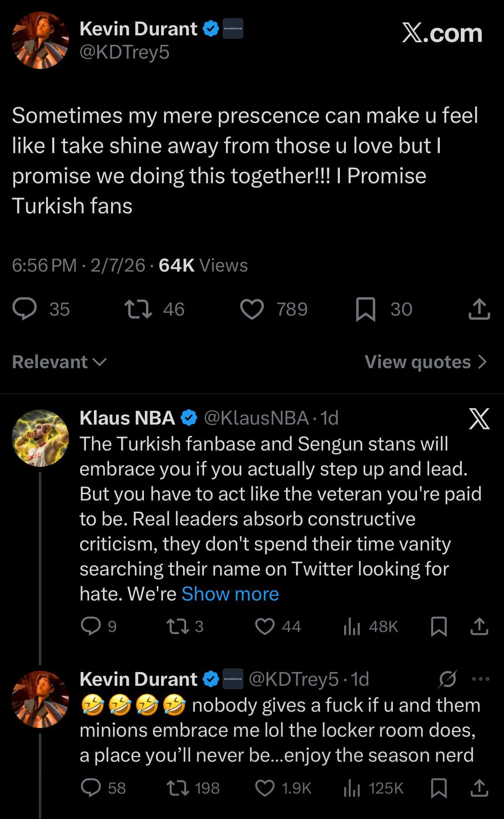
Task: Like the main tweet with 789 likes
Action: coord(252,309)
